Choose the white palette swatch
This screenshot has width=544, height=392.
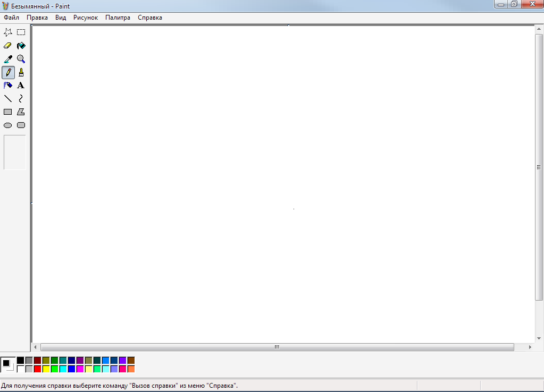(x=20, y=369)
